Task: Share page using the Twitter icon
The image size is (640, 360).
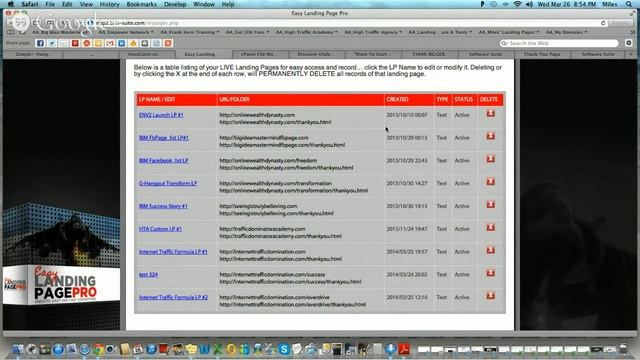Action: click(52, 43)
